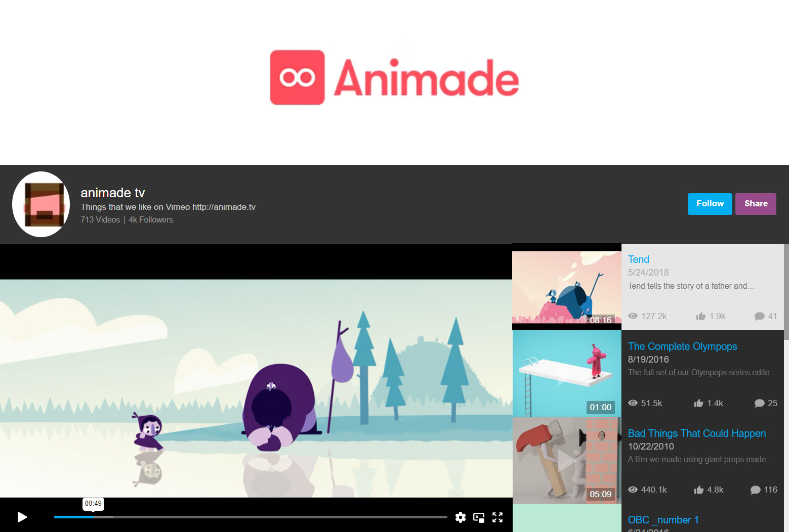Click views eye icon for The Complete Olympops
789x532 pixels.
click(x=633, y=403)
